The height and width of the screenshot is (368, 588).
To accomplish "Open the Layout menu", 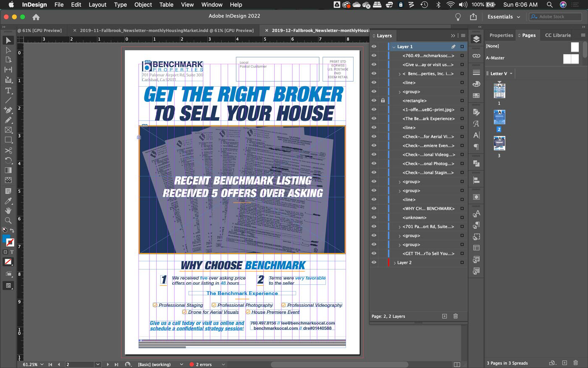I will (x=97, y=5).
